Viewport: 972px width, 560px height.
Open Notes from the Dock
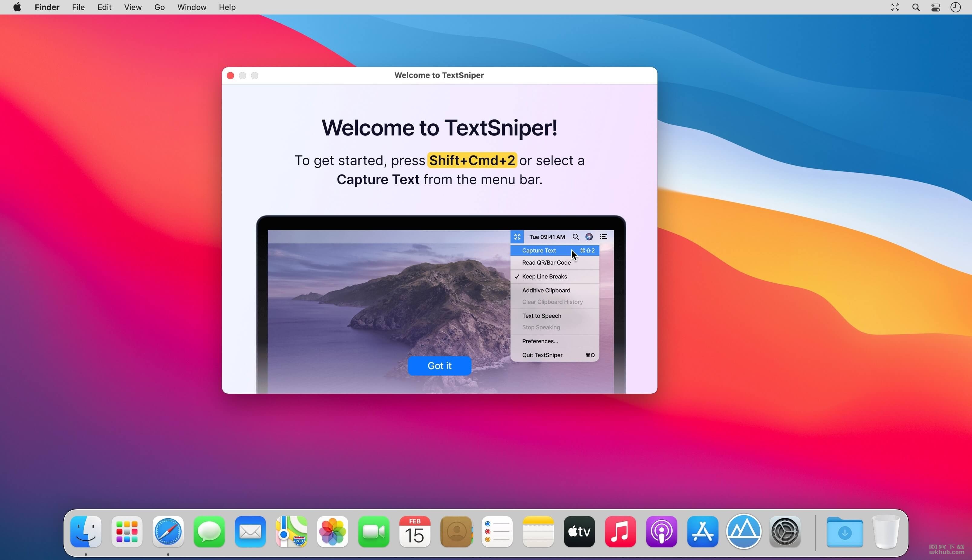538,532
